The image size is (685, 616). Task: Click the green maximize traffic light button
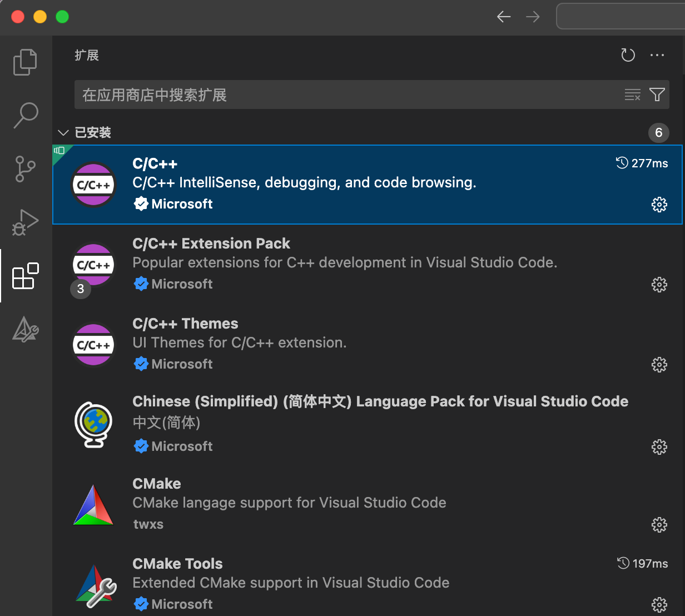(62, 17)
